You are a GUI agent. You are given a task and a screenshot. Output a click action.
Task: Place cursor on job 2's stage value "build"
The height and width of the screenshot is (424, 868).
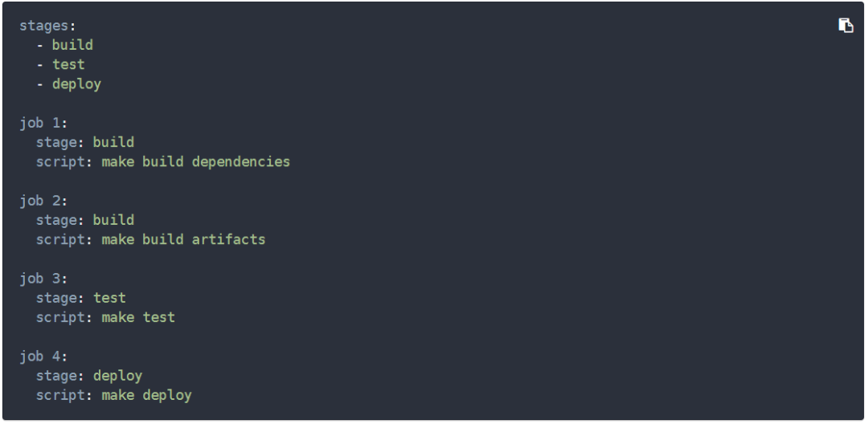pos(113,220)
